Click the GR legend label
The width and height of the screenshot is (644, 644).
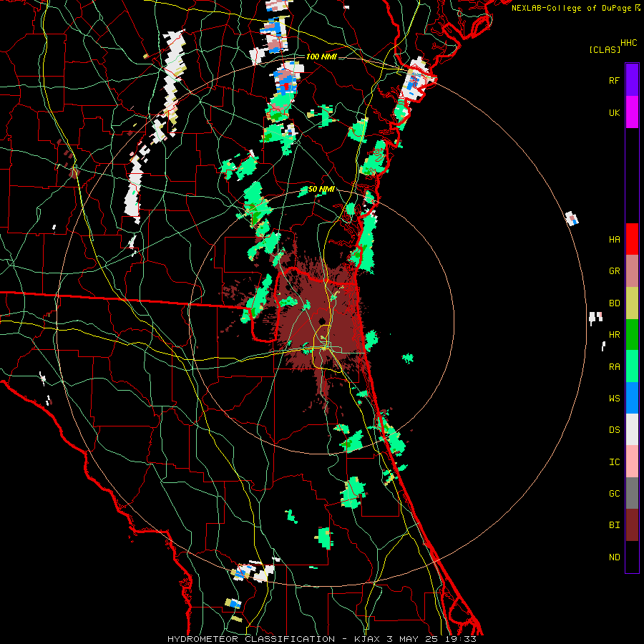point(614,271)
